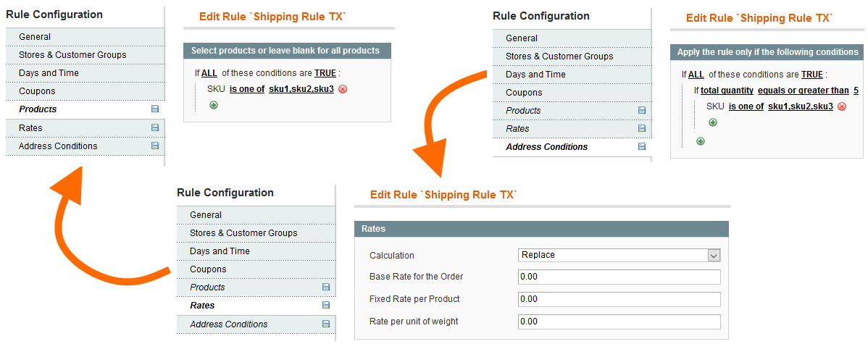Image resolution: width=868 pixels, height=344 pixels.
Task: Add nested condition directly below total quantity SKU
Action: [x=713, y=122]
